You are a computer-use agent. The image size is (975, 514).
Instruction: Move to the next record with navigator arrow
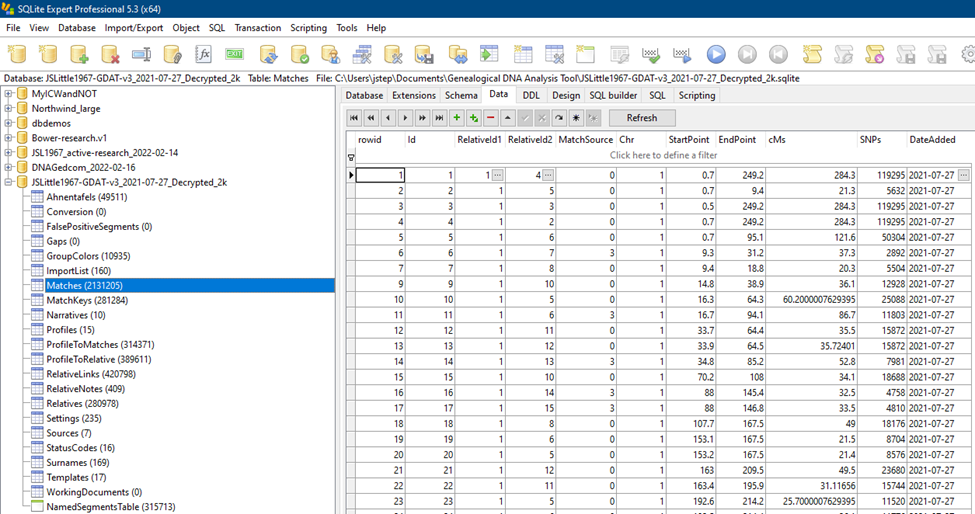(x=405, y=118)
